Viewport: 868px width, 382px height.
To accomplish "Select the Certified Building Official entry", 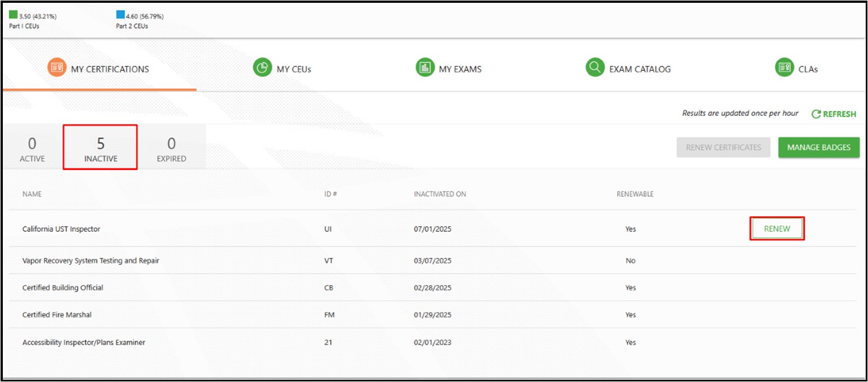I will [63, 287].
